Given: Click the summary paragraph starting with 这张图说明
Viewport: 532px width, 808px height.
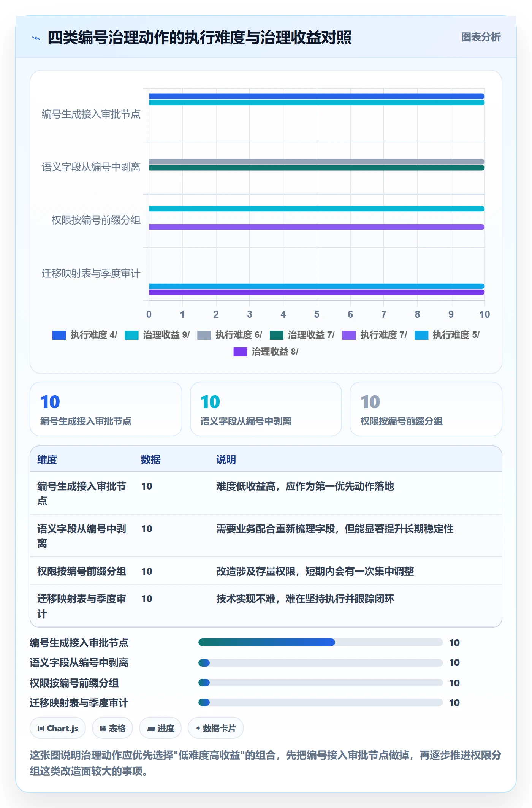Looking at the screenshot, I should (x=266, y=763).
